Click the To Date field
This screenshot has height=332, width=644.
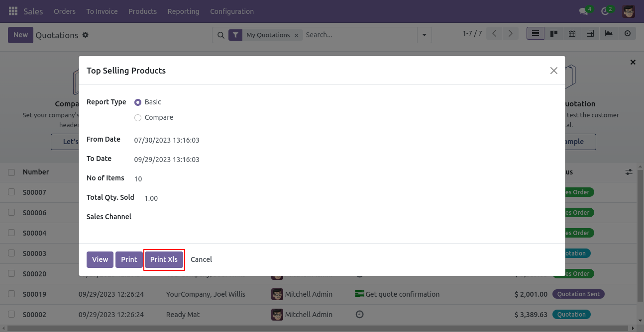click(x=167, y=160)
